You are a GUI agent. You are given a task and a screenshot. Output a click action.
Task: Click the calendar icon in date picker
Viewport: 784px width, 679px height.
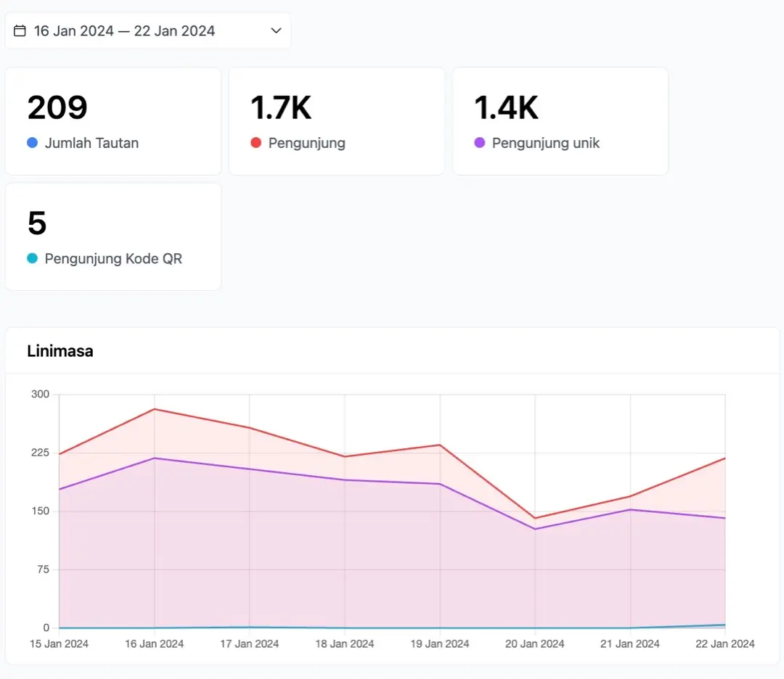[x=20, y=30]
